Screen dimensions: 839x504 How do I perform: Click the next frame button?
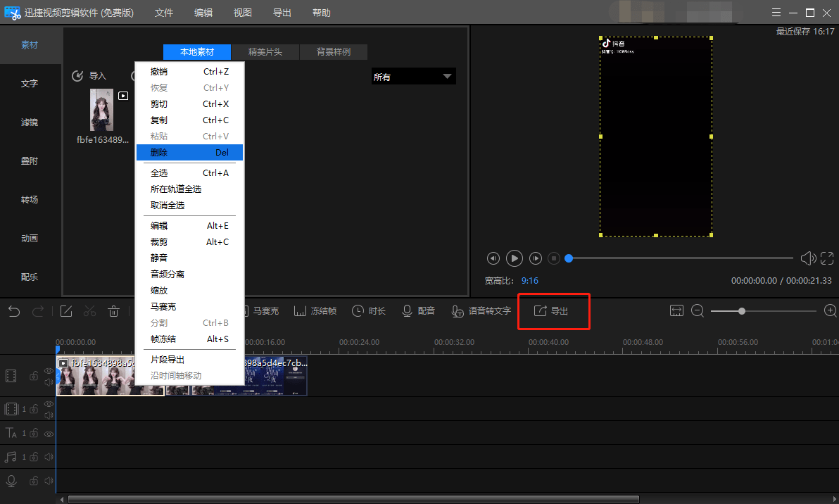[535, 258]
